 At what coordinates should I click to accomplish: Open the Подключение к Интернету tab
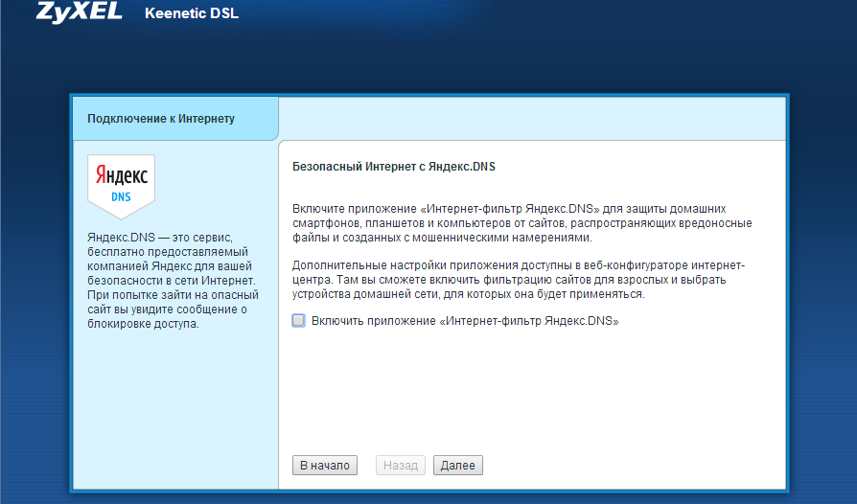click(161, 119)
